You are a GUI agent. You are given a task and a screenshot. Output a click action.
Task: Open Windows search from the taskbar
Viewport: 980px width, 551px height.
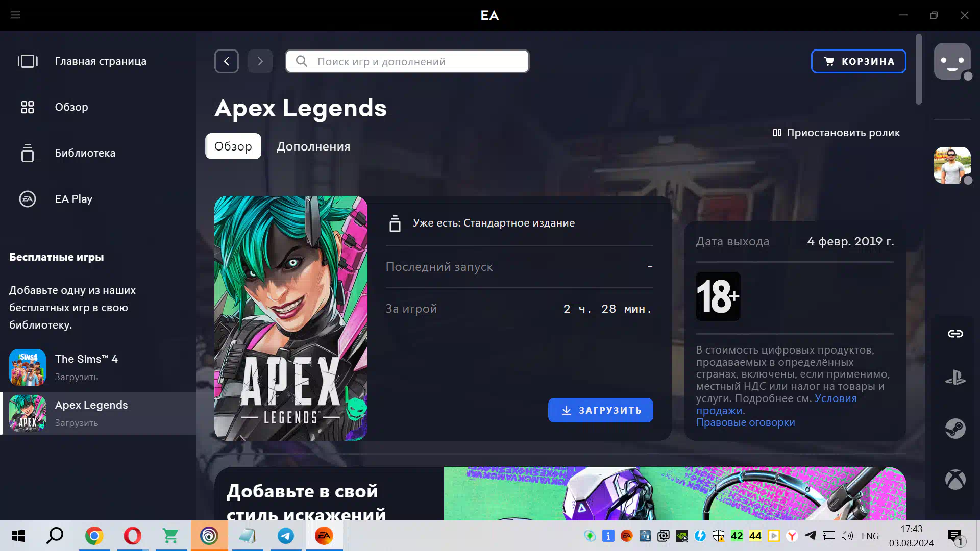click(55, 536)
